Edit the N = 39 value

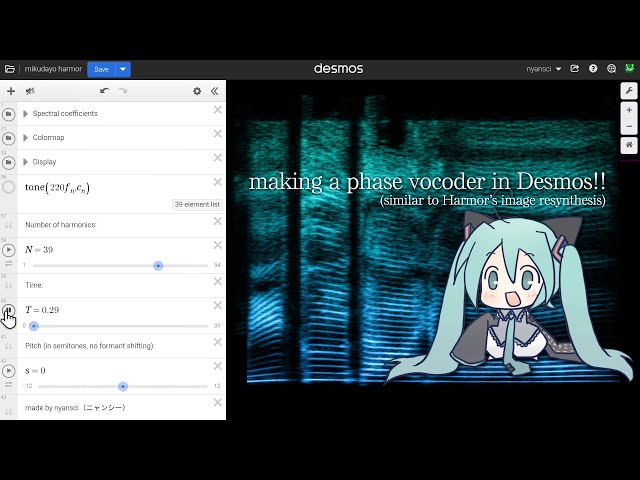[x=39, y=249]
